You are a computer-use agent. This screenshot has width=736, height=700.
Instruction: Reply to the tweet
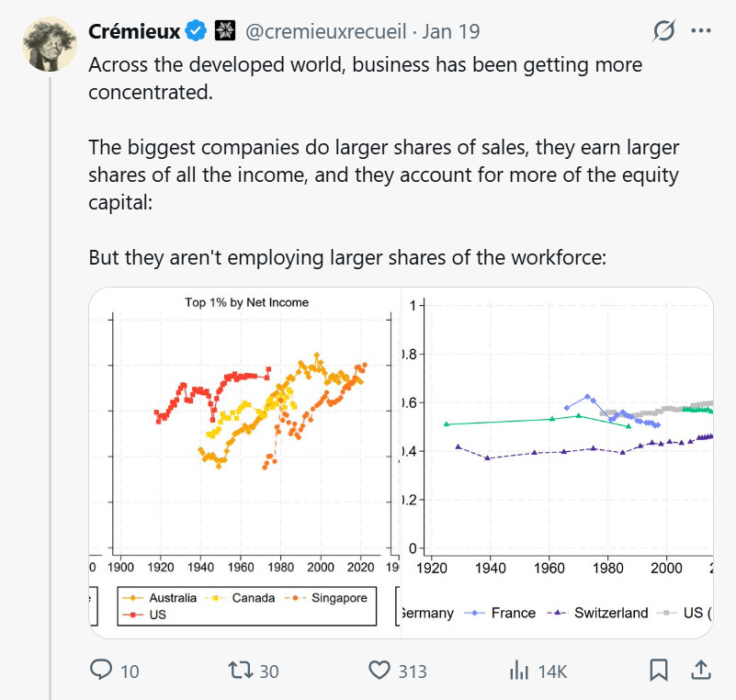point(101,672)
